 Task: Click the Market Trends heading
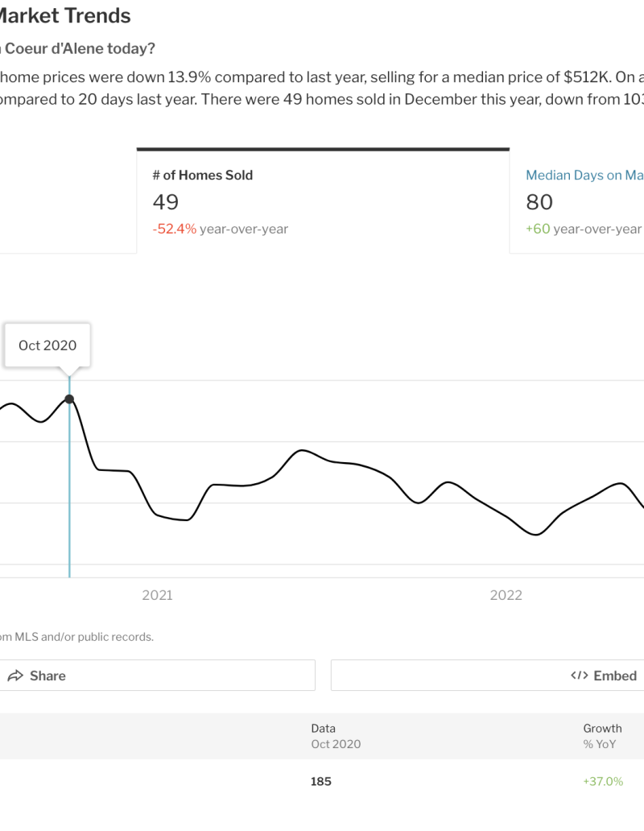point(66,15)
